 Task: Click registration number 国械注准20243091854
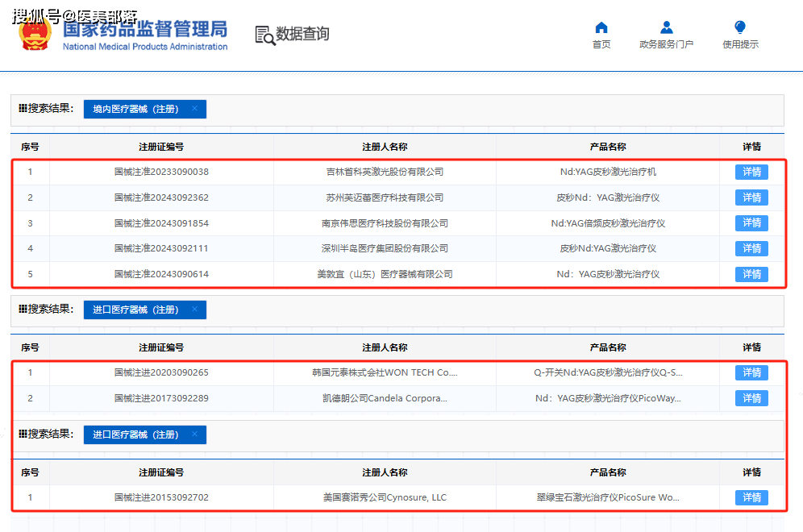point(161,223)
